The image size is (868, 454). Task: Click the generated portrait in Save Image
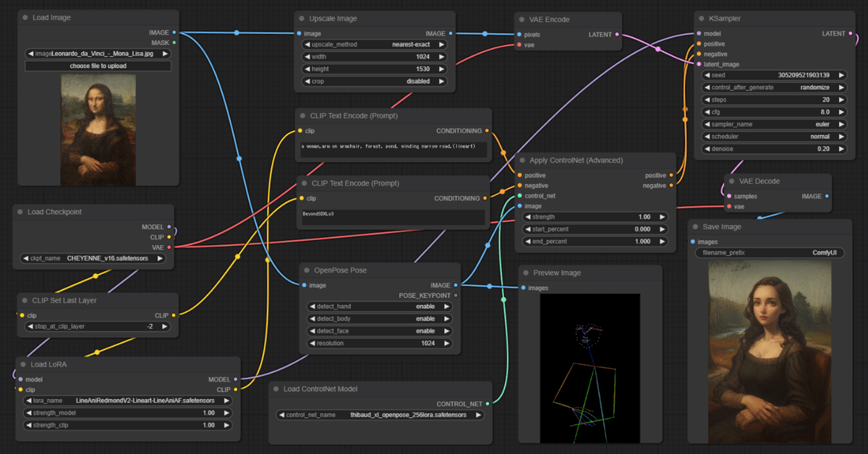[x=768, y=353]
